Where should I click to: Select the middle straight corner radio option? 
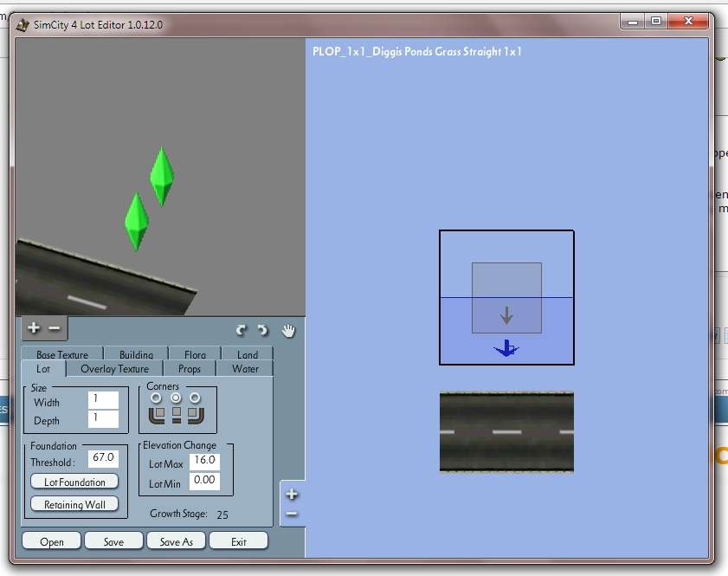click(x=176, y=398)
